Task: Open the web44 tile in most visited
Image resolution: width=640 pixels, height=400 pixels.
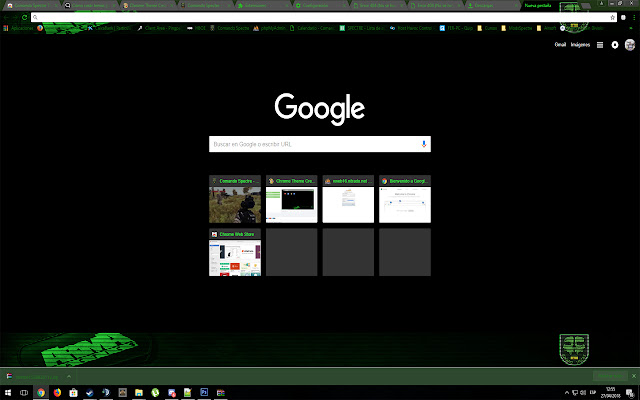Action: point(348,199)
